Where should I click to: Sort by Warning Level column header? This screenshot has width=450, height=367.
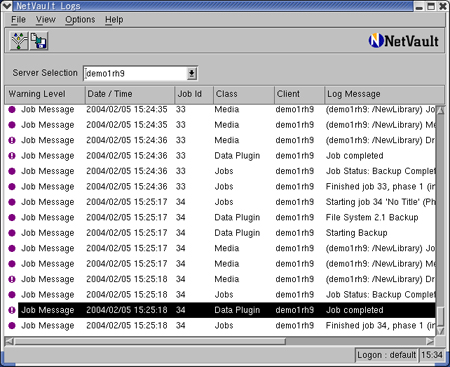pos(45,94)
